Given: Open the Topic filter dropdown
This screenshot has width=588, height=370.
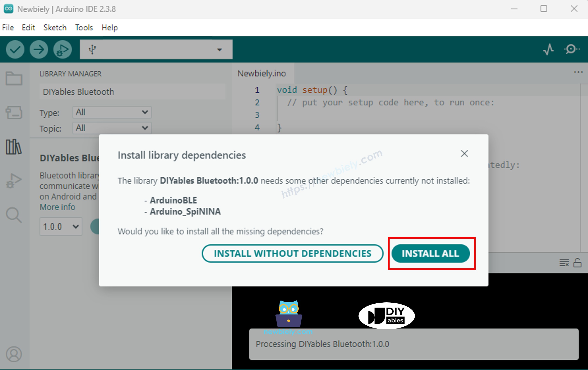Looking at the screenshot, I should [112, 128].
